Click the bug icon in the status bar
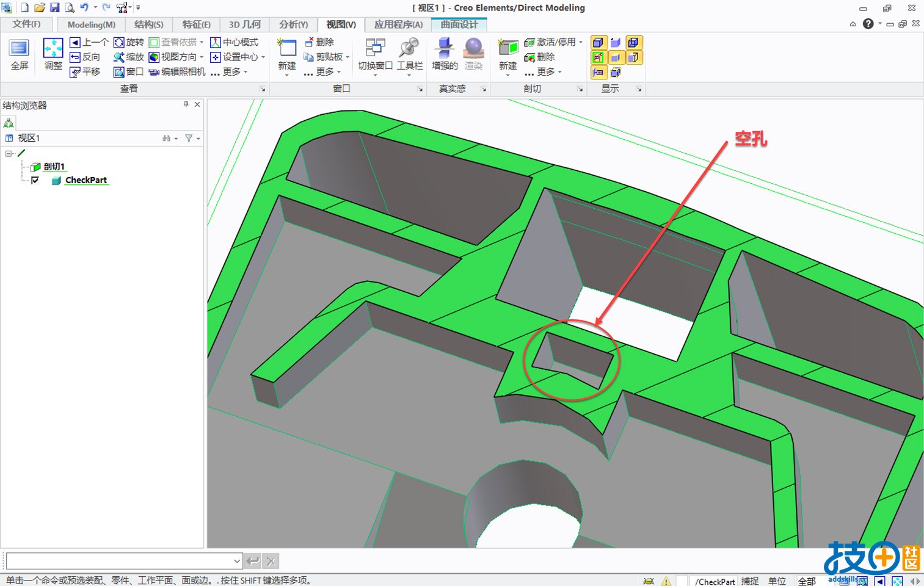Image resolution: width=924 pixels, height=586 pixels. pyautogui.click(x=649, y=581)
